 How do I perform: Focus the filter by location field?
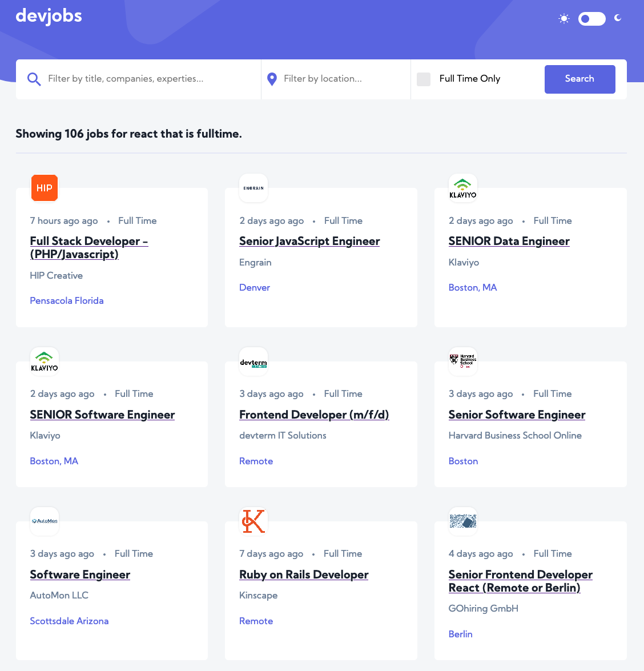(x=343, y=79)
